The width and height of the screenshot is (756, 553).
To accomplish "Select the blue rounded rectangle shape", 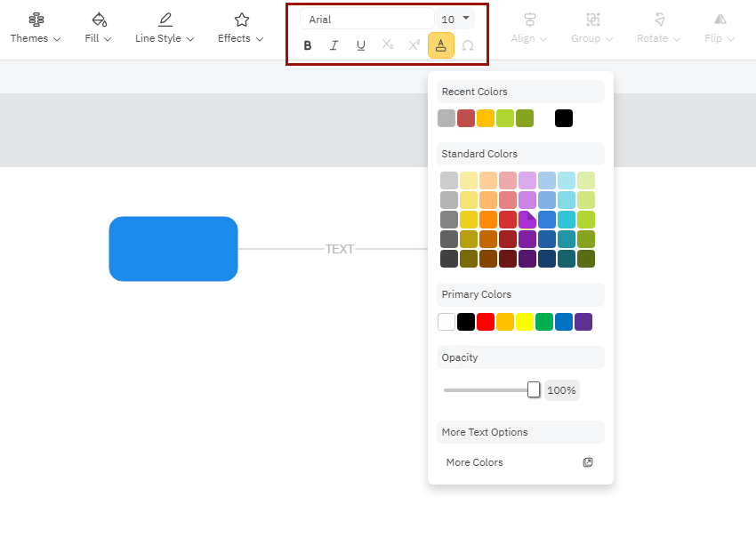I will (x=173, y=249).
